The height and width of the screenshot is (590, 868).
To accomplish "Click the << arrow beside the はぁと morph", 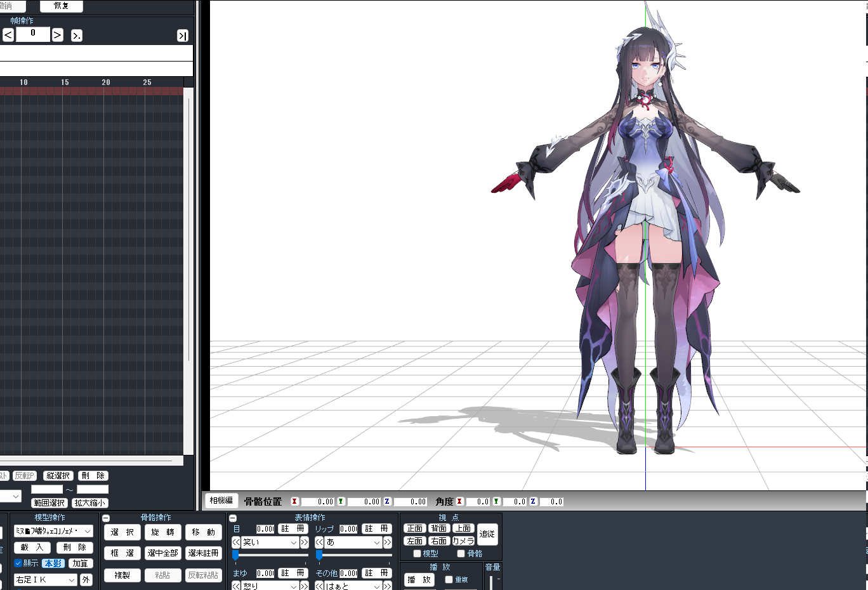I will pyautogui.click(x=319, y=586).
